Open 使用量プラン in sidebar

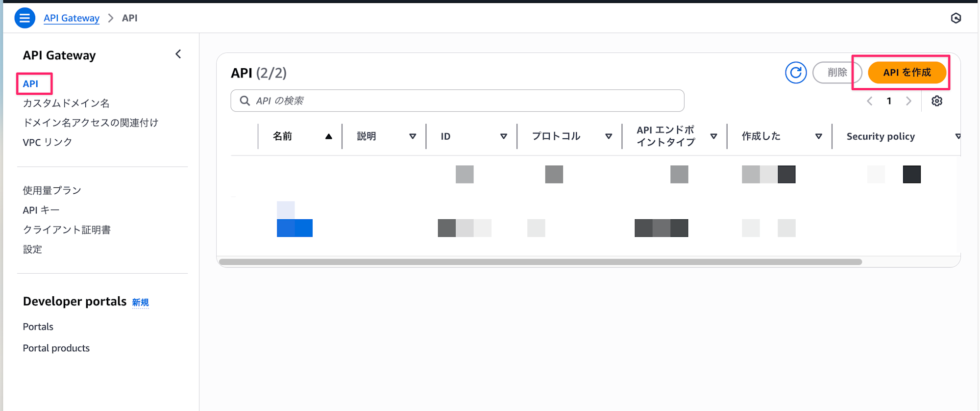[x=52, y=190]
